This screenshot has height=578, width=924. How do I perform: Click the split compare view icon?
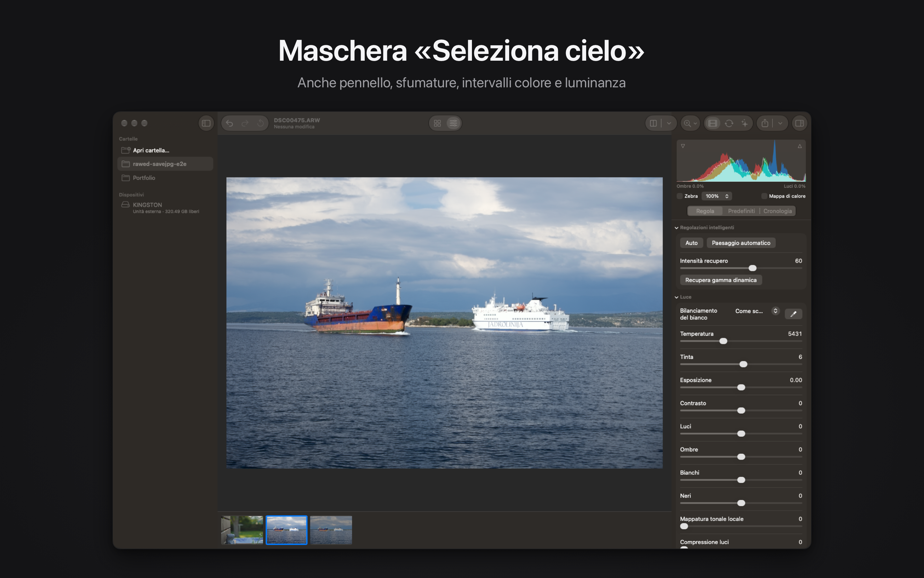point(653,123)
